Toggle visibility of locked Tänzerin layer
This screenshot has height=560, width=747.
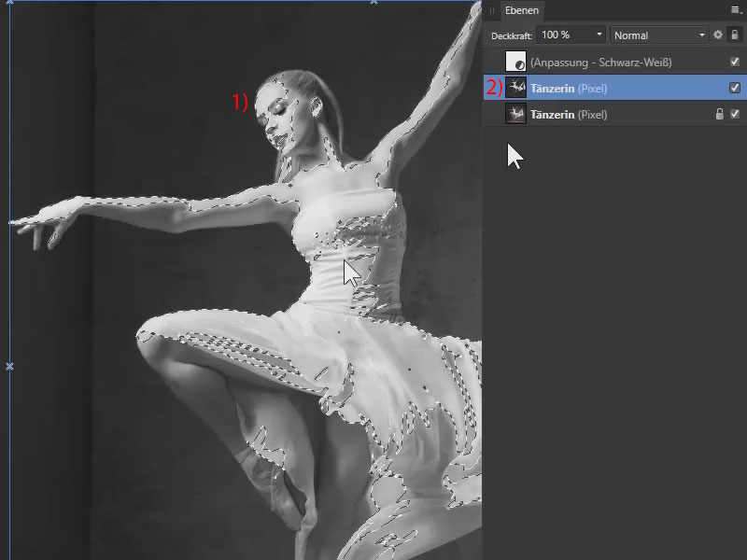click(x=735, y=114)
